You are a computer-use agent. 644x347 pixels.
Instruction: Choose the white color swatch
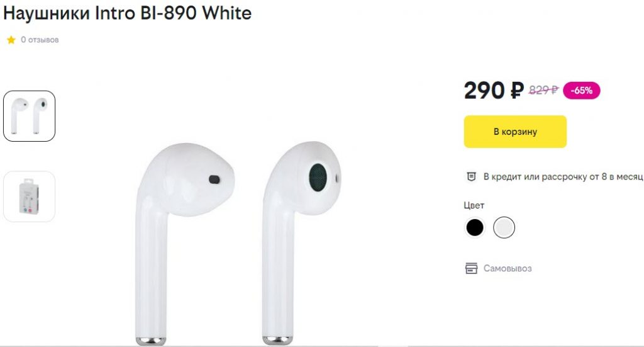(x=504, y=227)
